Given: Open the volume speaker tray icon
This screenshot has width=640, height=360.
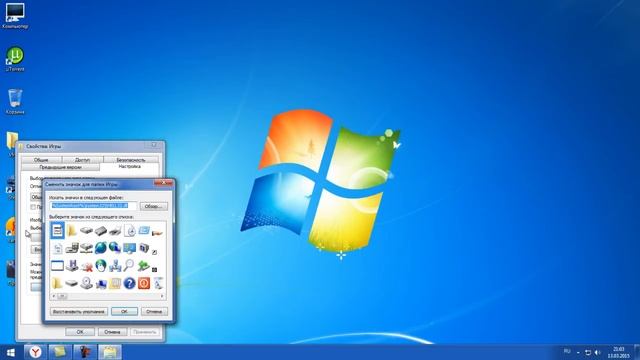Looking at the screenshot, I should [598, 352].
